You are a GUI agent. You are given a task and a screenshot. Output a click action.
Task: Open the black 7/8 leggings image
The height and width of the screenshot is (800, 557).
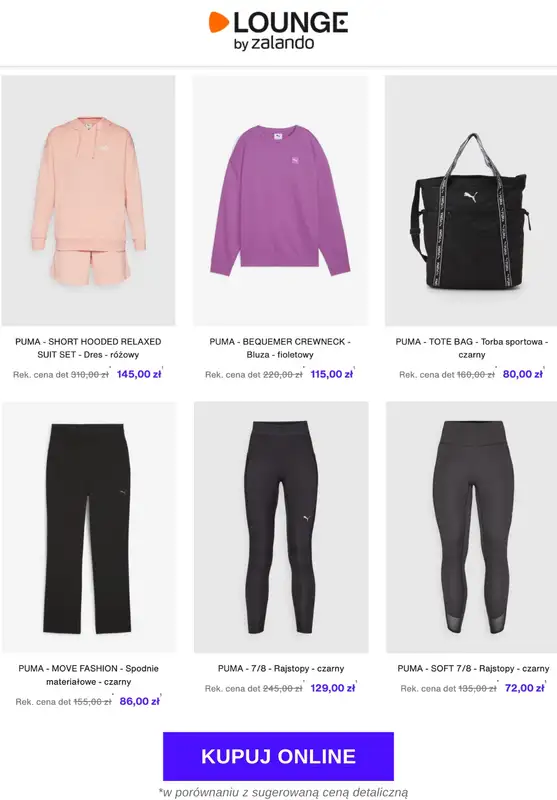click(x=281, y=527)
